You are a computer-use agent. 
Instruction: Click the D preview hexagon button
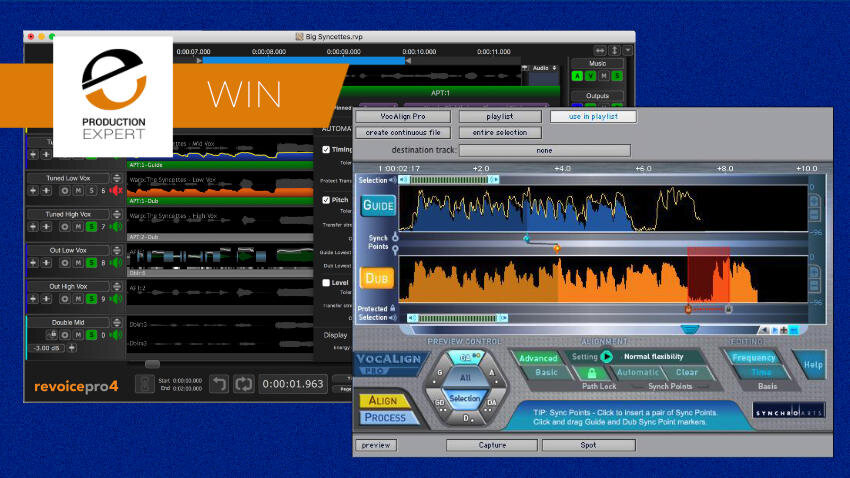click(466, 418)
